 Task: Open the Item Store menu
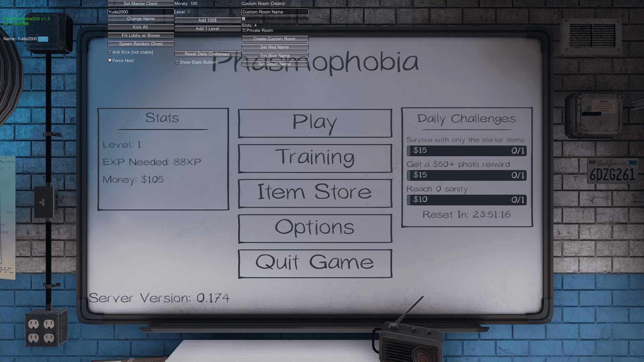point(315,193)
